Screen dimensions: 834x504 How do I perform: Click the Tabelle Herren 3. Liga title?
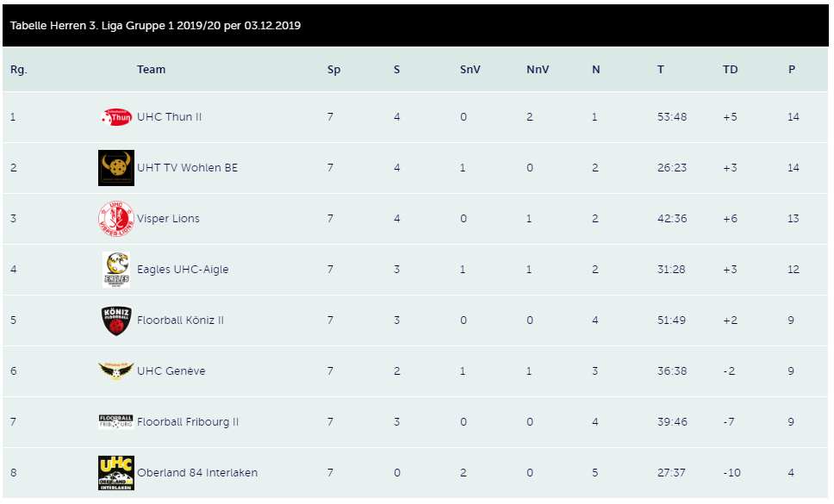[155, 26]
